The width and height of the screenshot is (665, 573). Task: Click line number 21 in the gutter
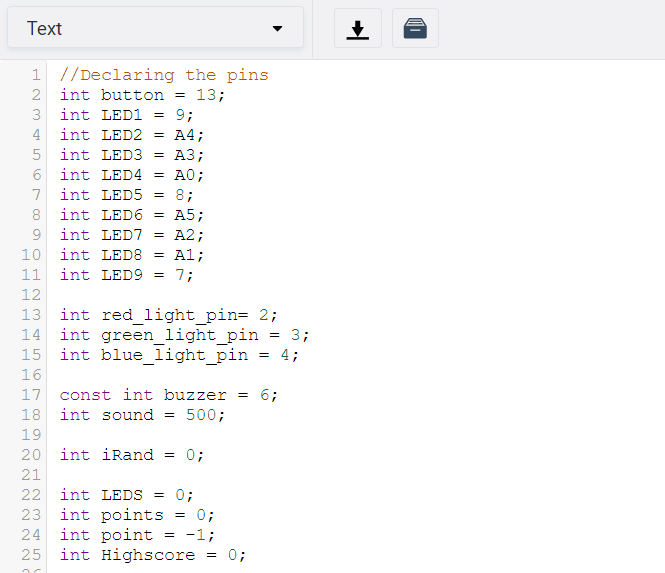click(x=31, y=475)
